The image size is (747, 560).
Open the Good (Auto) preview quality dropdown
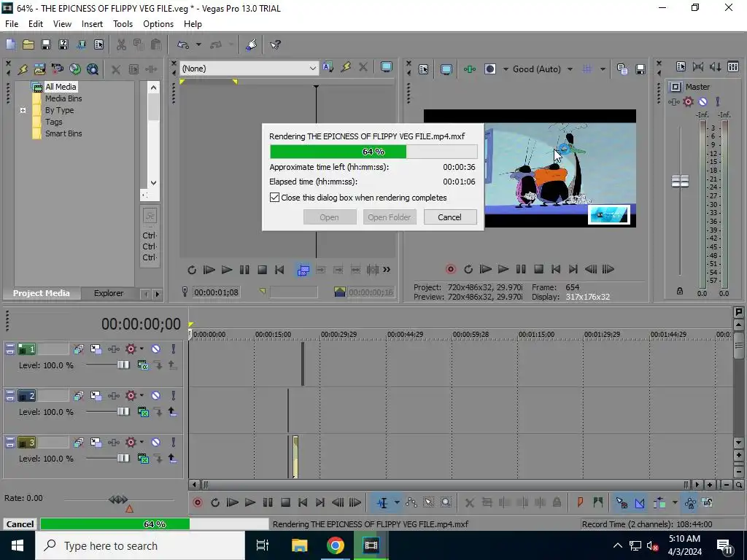pos(570,69)
